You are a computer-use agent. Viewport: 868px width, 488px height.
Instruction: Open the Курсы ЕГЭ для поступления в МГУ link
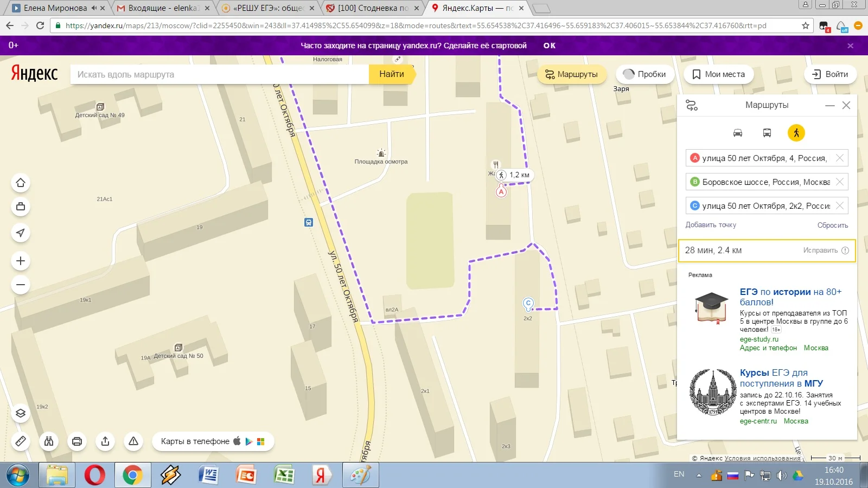click(781, 378)
